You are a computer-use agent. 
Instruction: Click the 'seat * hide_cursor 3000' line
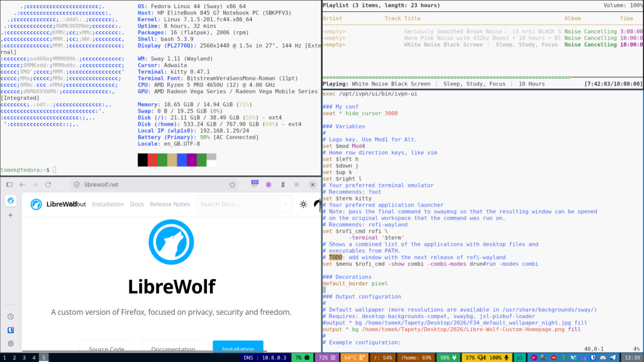[360, 114]
